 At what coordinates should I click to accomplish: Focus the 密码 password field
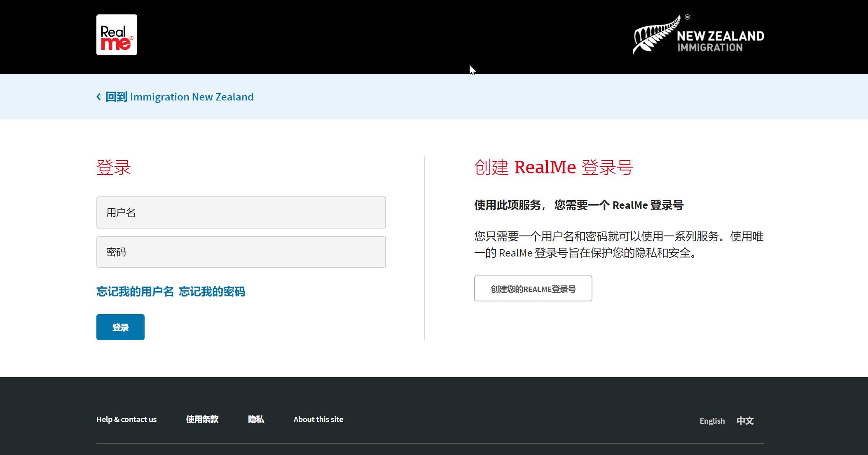241,252
